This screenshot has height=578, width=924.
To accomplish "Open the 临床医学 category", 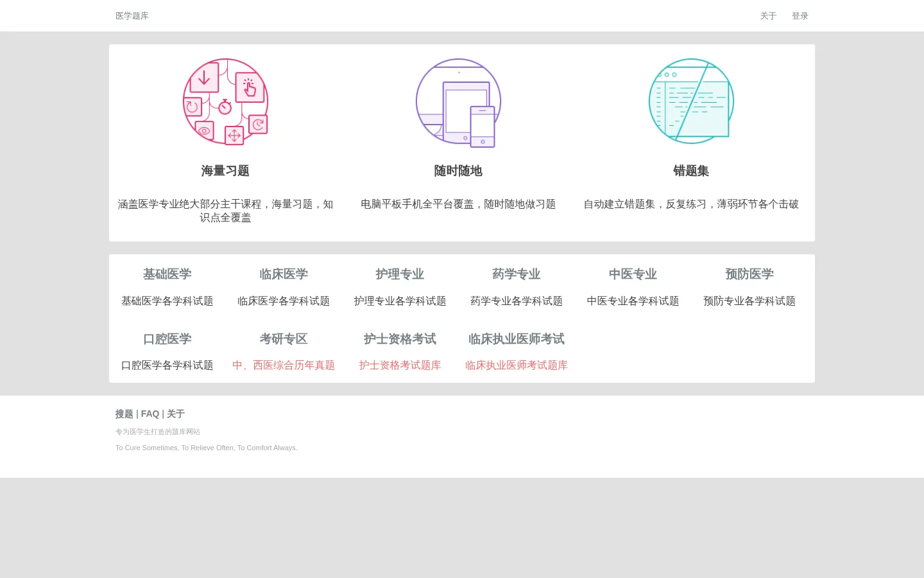I will tap(284, 274).
